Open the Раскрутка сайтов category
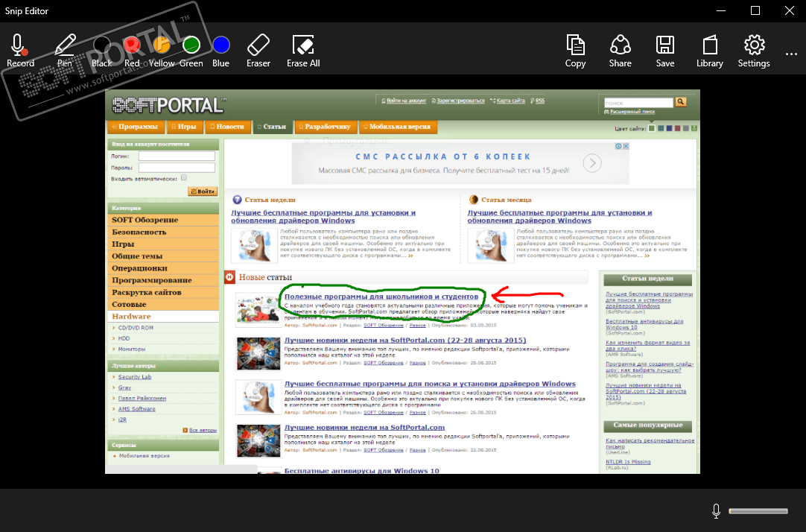The width and height of the screenshot is (806, 532). pyautogui.click(x=163, y=292)
